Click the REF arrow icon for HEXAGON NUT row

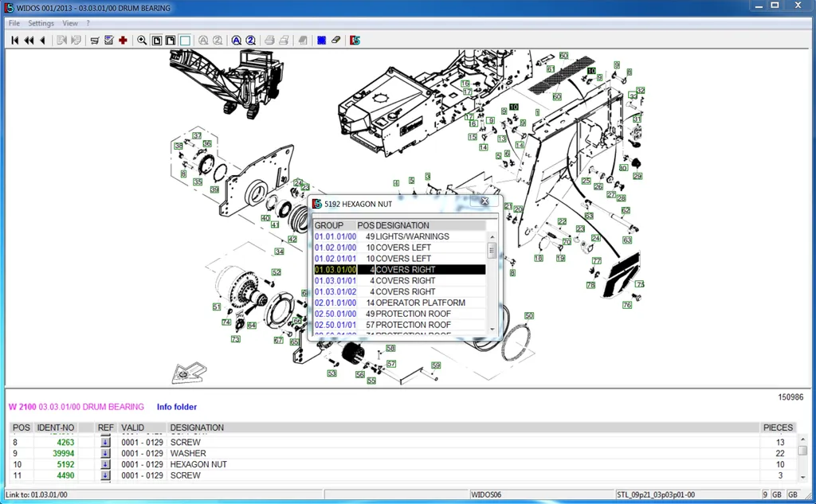(x=105, y=464)
